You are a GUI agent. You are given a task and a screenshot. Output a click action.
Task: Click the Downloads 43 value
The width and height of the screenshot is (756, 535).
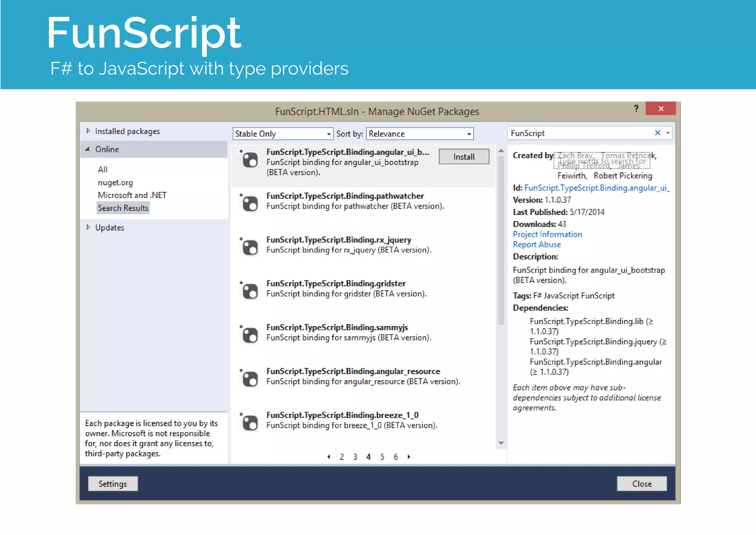pos(562,224)
